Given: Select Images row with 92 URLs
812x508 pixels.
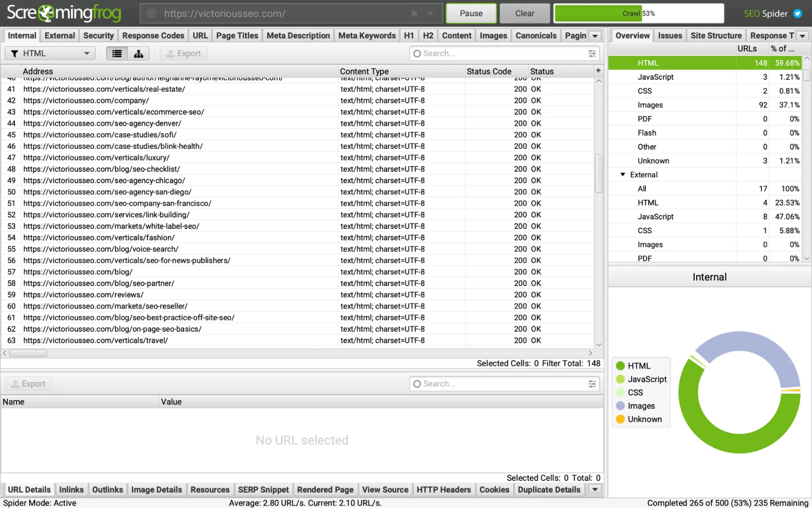Looking at the screenshot, I should (x=705, y=105).
